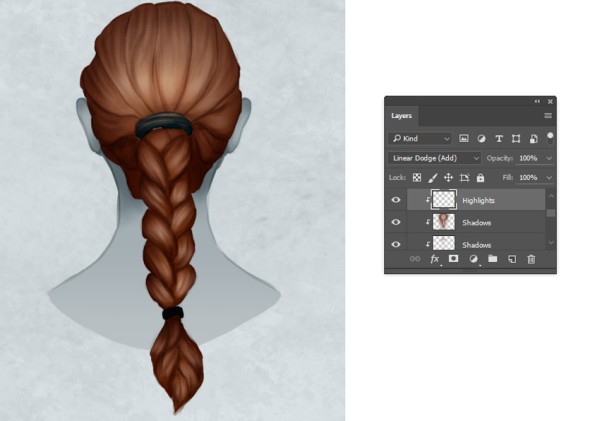Filter layers by pixel layer icon
This screenshot has width=600, height=421.
[463, 139]
